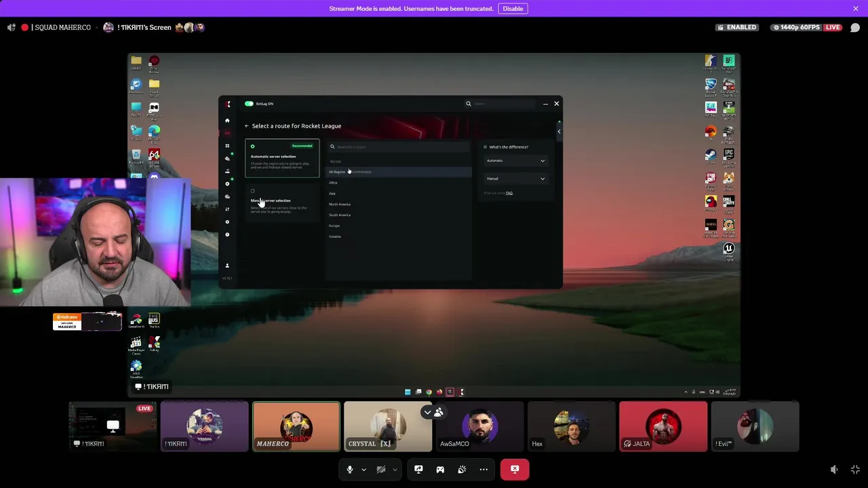The image size is (868, 488).
Task: Exit full screen using the bottom-right icon
Action: click(855, 470)
